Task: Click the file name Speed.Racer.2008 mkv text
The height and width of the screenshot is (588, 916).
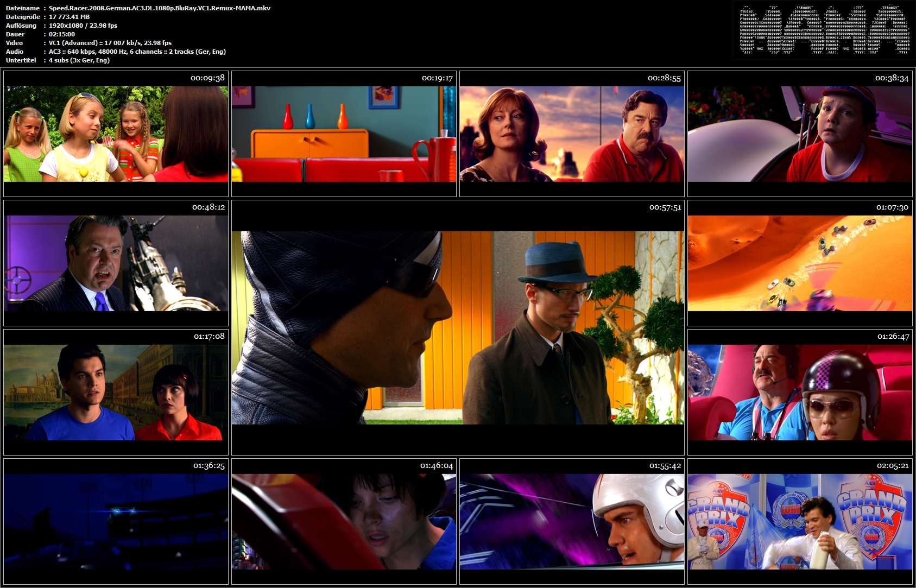Action: click(160, 8)
